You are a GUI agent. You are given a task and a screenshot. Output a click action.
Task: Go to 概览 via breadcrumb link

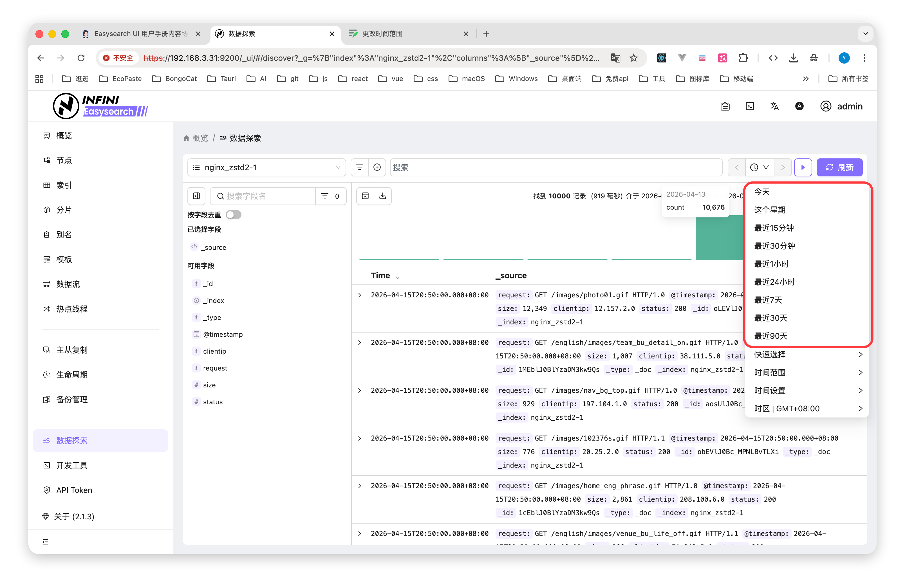200,138
